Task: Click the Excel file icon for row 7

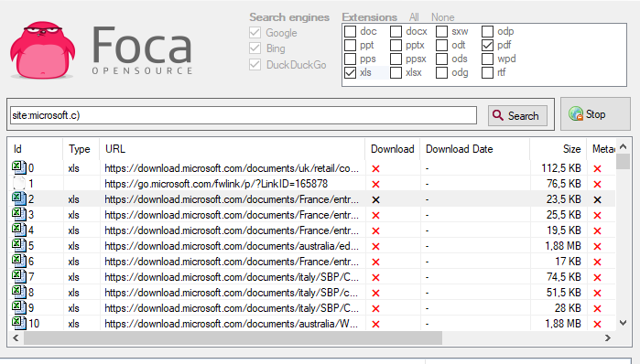Action: point(19,276)
